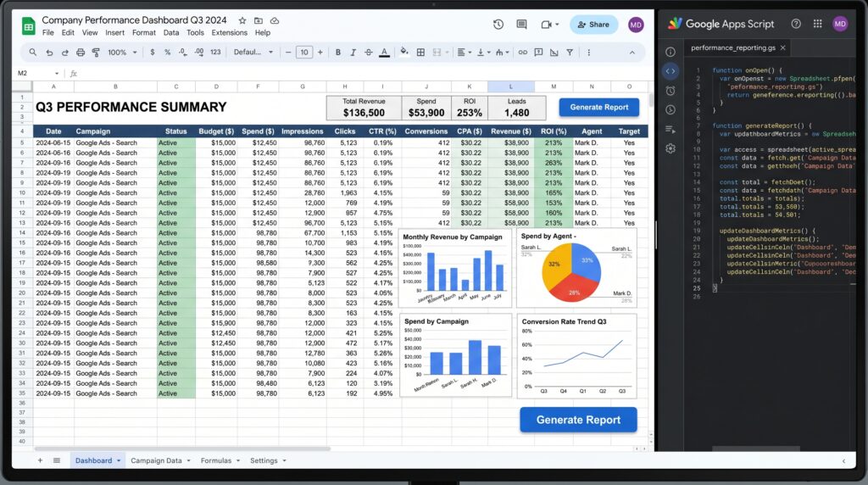The height and width of the screenshot is (485, 868).
Task: Click the undo arrow in toolbar
Action: [49, 53]
